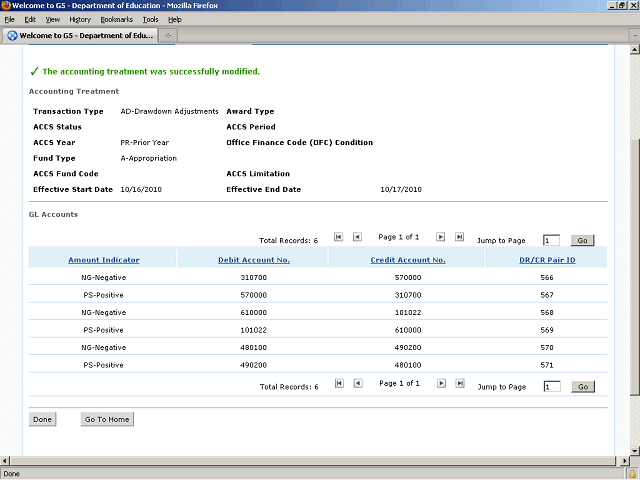Screen dimensions: 640x480
Task: Sort by Amount Indicator column
Action: click(x=103, y=260)
